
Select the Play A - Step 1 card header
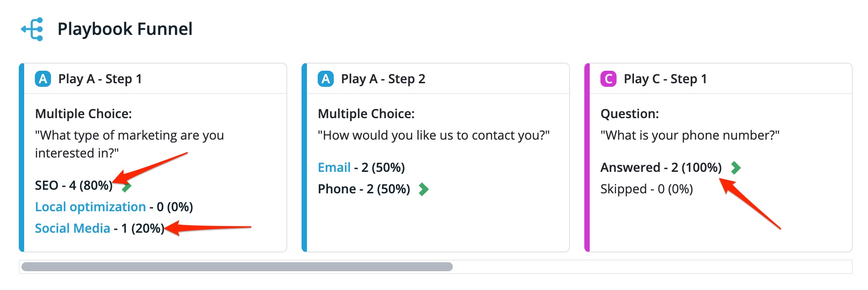pos(155,79)
